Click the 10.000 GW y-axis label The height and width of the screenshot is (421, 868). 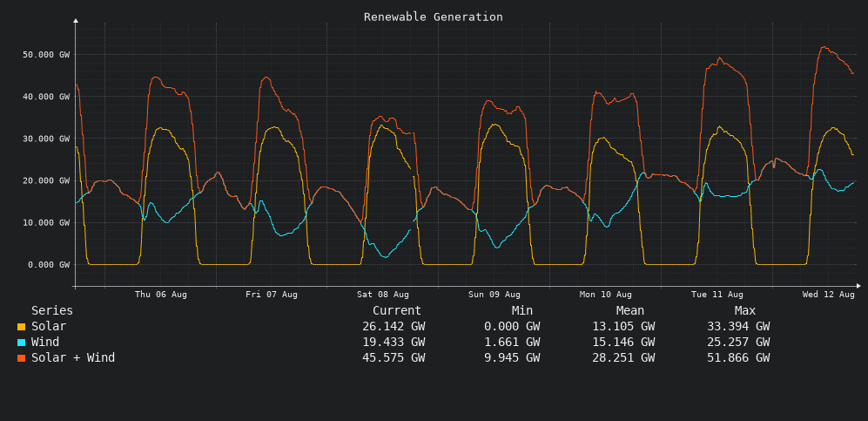pyautogui.click(x=46, y=222)
